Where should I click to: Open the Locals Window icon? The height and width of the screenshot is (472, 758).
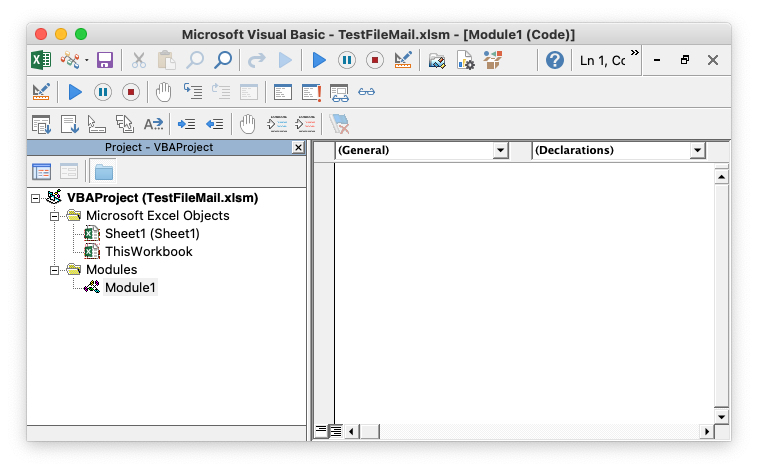pyautogui.click(x=283, y=92)
